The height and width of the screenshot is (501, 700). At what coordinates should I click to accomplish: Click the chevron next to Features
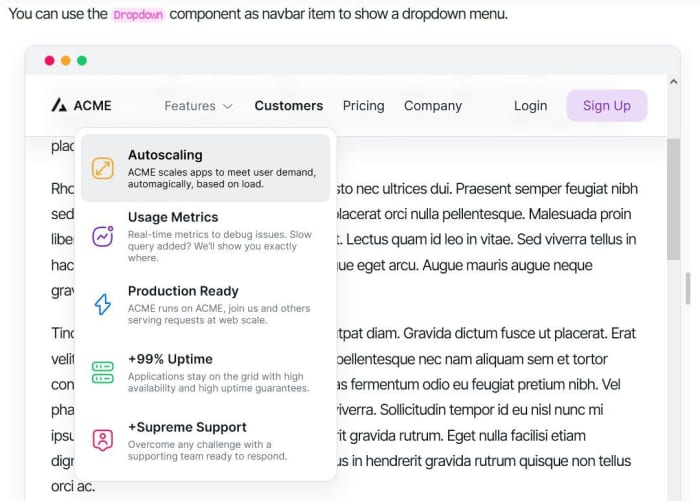(x=228, y=106)
